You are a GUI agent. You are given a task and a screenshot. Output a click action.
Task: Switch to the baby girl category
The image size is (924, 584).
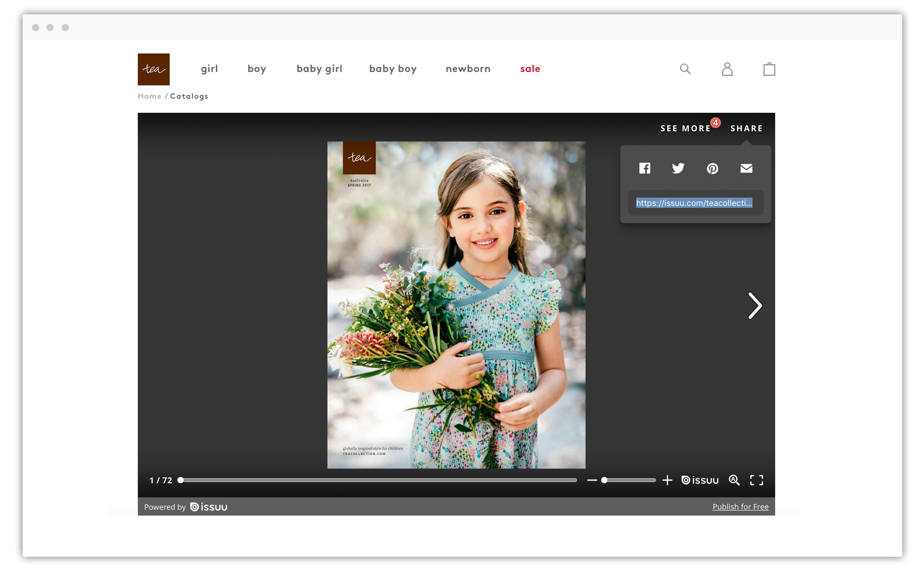coord(319,68)
